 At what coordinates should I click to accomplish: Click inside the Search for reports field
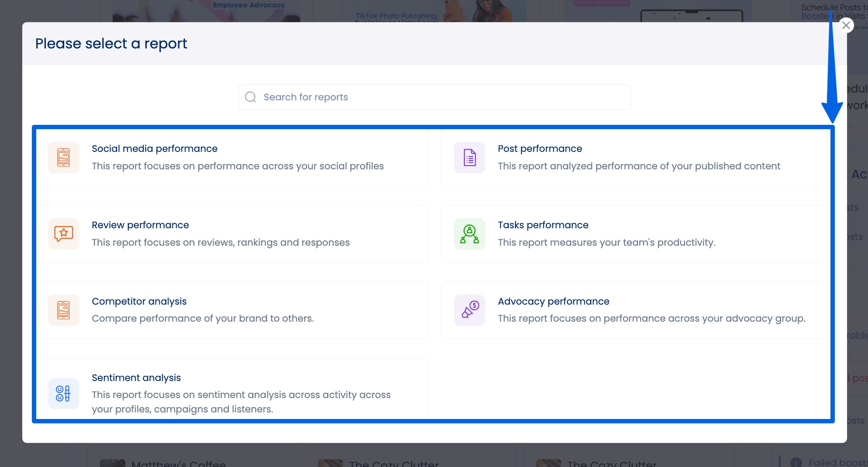434,96
